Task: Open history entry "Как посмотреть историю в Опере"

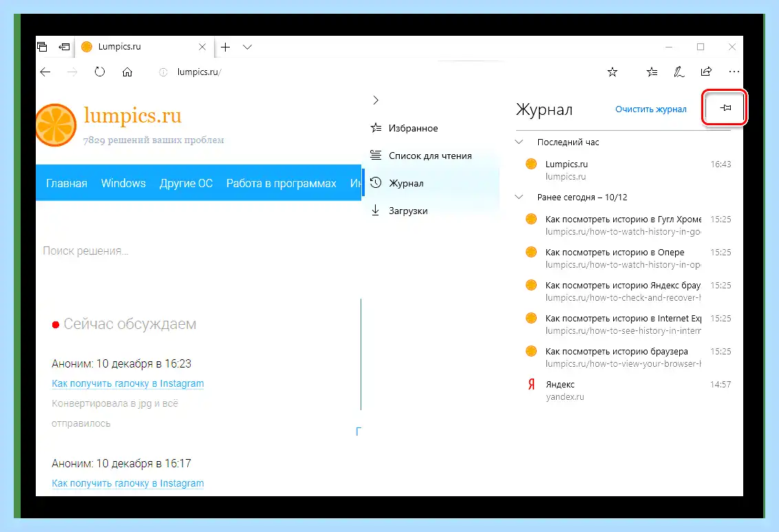Action: click(x=628, y=258)
